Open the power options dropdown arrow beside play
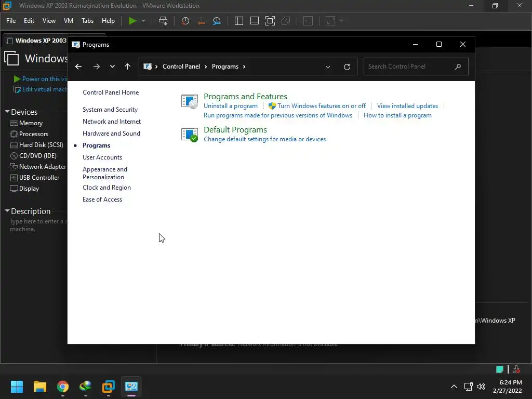532x399 pixels. [x=143, y=21]
